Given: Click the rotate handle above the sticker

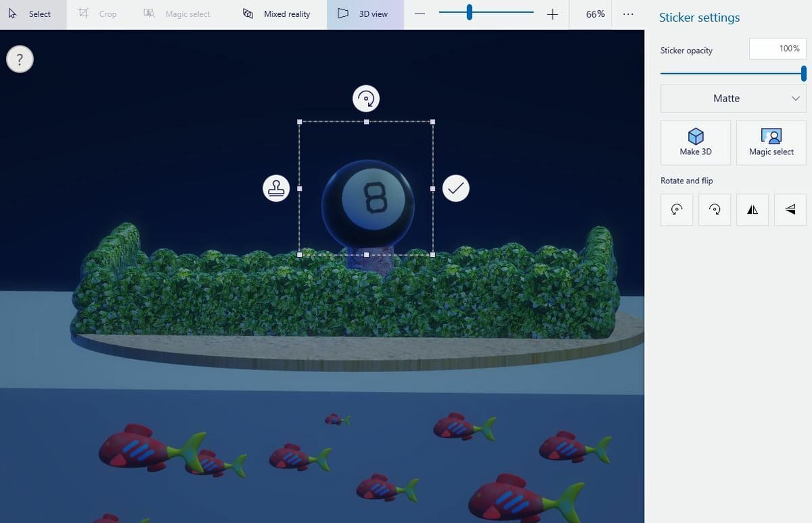Looking at the screenshot, I should [x=366, y=99].
